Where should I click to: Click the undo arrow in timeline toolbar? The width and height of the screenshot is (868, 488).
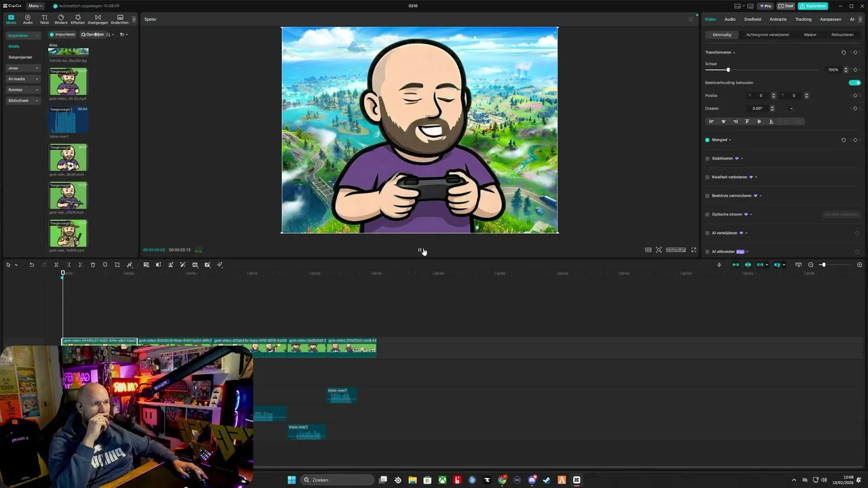click(x=31, y=264)
